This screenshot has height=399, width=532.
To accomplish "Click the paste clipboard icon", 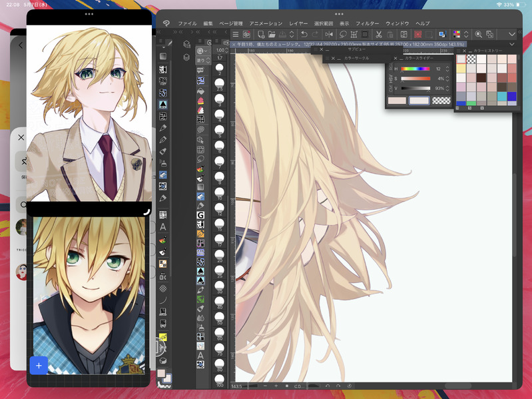I will (390, 34).
